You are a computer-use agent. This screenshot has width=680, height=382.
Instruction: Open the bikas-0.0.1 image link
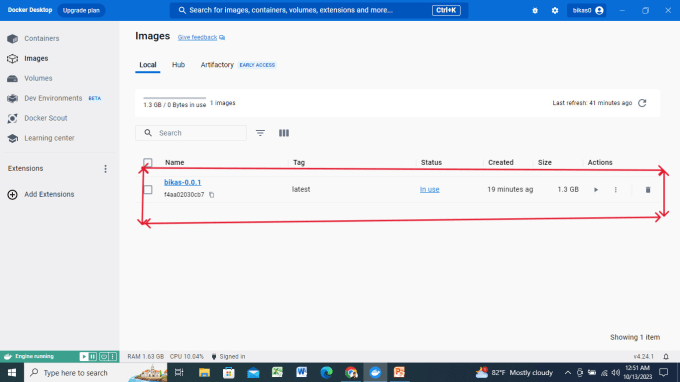(182, 183)
